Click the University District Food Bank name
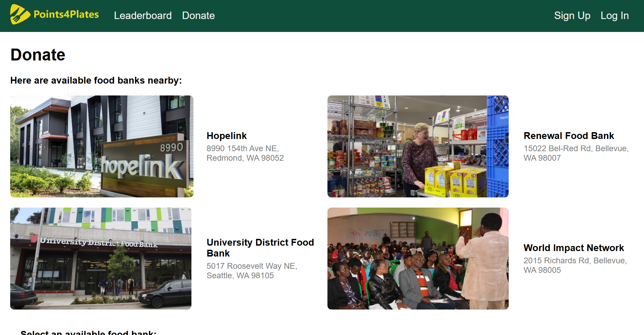This screenshot has width=644, height=335. click(260, 248)
